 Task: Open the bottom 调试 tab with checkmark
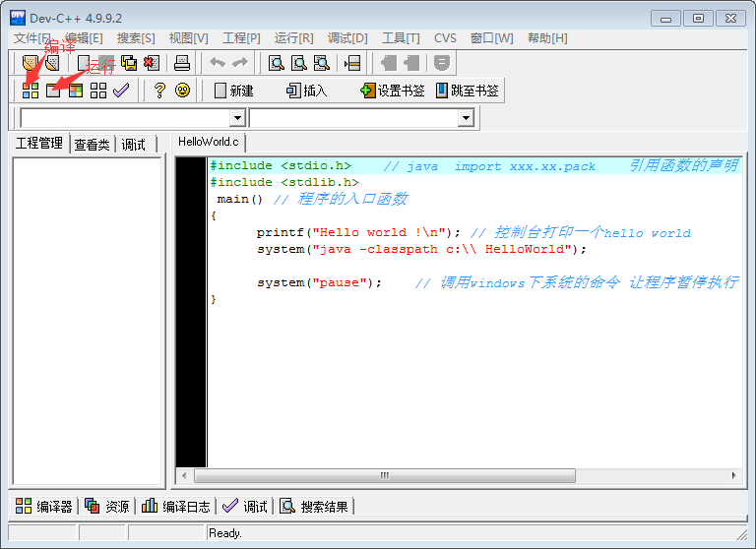point(244,506)
